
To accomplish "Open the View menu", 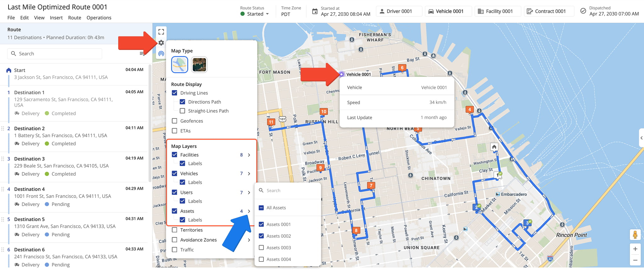I will tap(39, 18).
